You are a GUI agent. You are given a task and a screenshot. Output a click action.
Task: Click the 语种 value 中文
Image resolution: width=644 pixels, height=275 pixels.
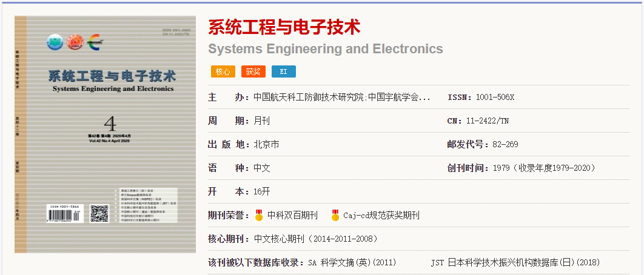pos(261,168)
